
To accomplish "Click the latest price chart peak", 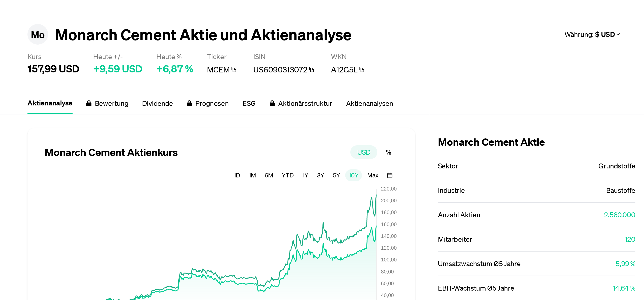I will 376,196.
